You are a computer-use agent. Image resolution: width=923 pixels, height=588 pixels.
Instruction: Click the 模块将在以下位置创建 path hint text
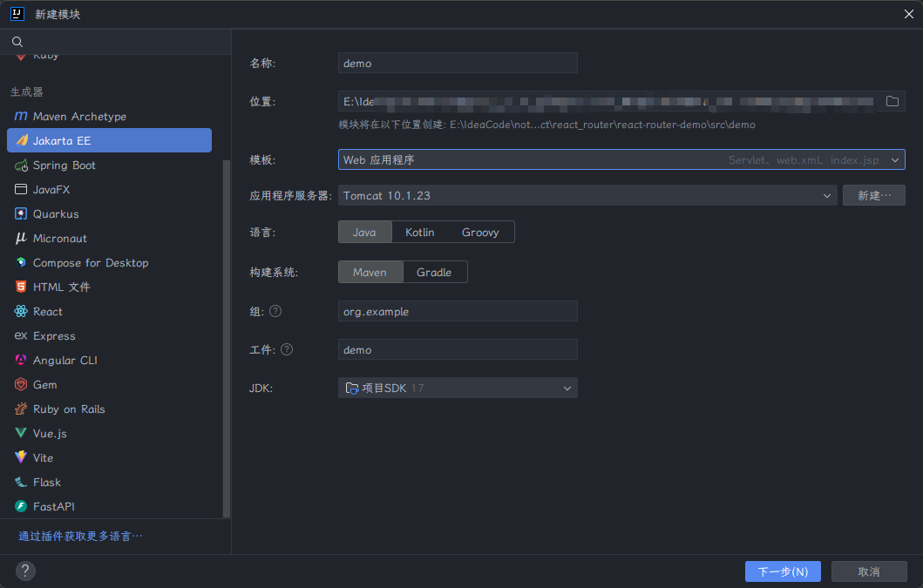(x=546, y=125)
